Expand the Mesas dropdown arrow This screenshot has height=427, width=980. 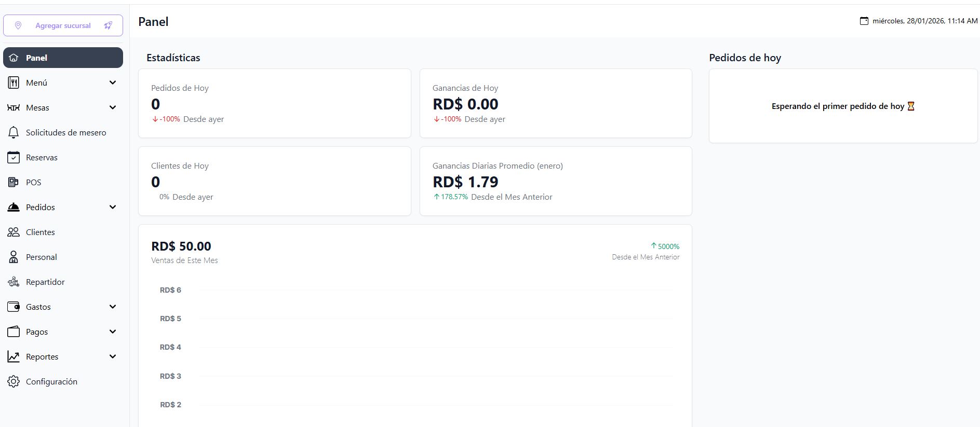coord(113,107)
